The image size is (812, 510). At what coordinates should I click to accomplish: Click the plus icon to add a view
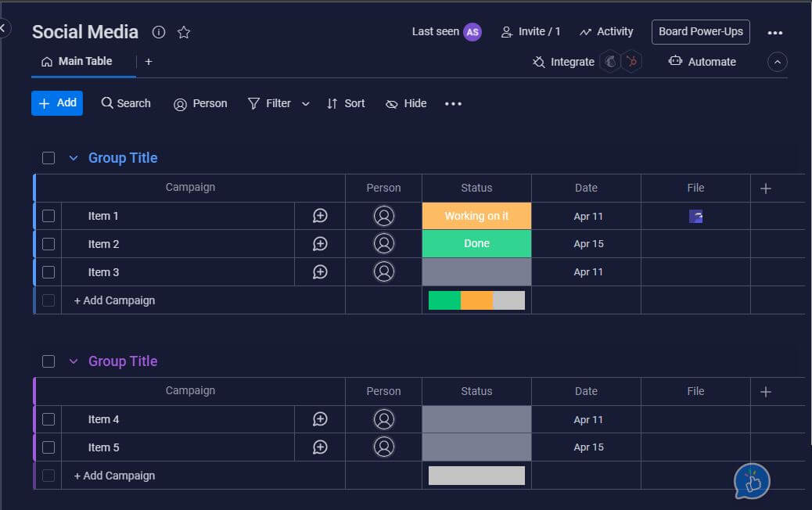(x=149, y=62)
